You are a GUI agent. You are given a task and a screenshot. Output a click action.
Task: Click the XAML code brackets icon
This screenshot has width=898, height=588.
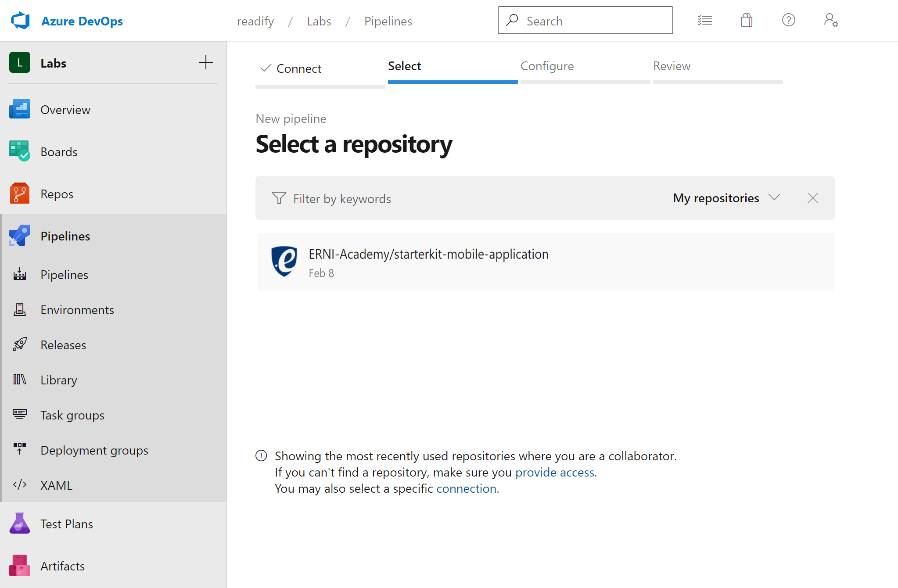pyautogui.click(x=20, y=485)
